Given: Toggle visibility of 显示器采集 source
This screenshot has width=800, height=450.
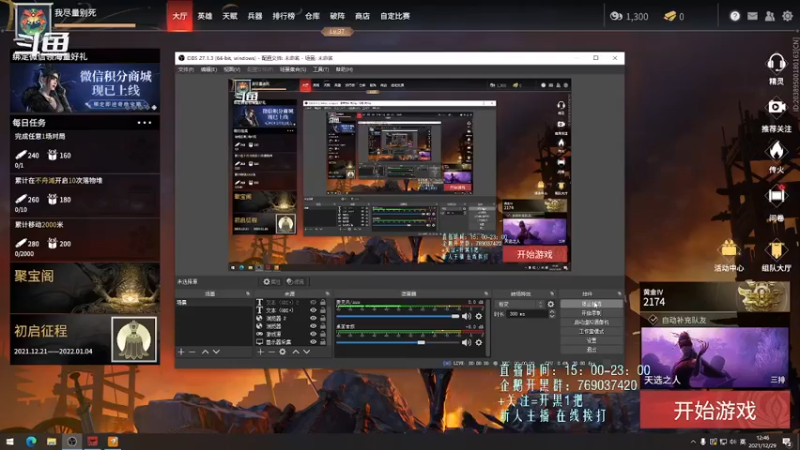Looking at the screenshot, I should click(313, 342).
